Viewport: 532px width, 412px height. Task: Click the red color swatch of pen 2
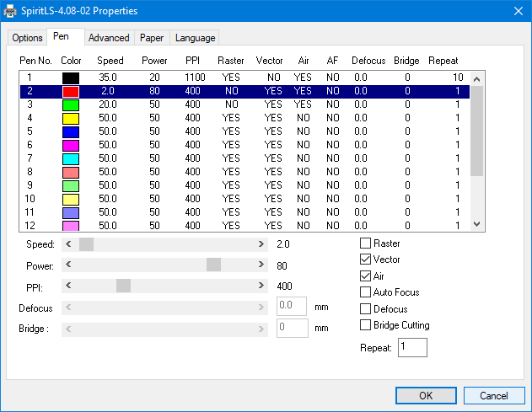tap(71, 92)
